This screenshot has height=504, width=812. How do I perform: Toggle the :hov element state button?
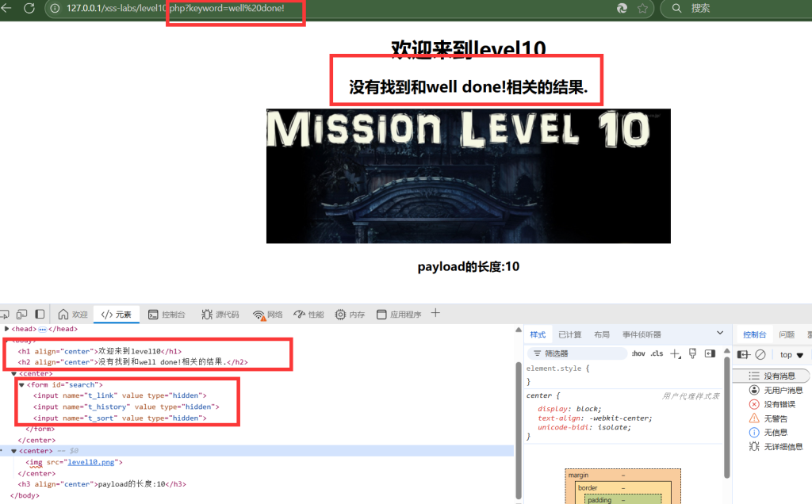[638, 353]
